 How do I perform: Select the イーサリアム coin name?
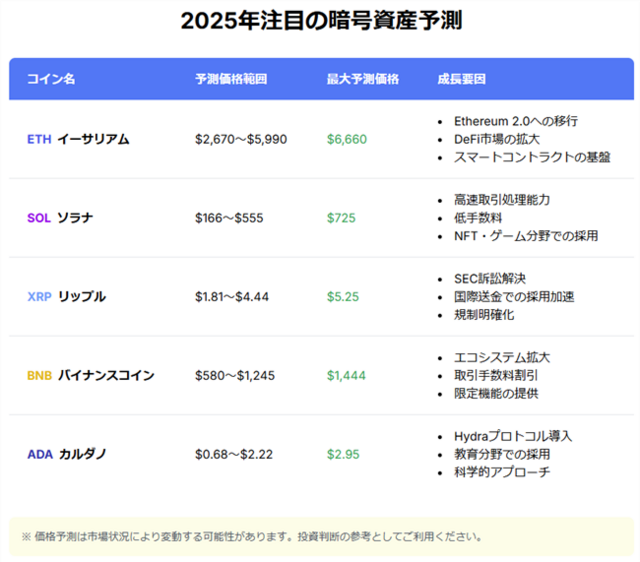93,139
